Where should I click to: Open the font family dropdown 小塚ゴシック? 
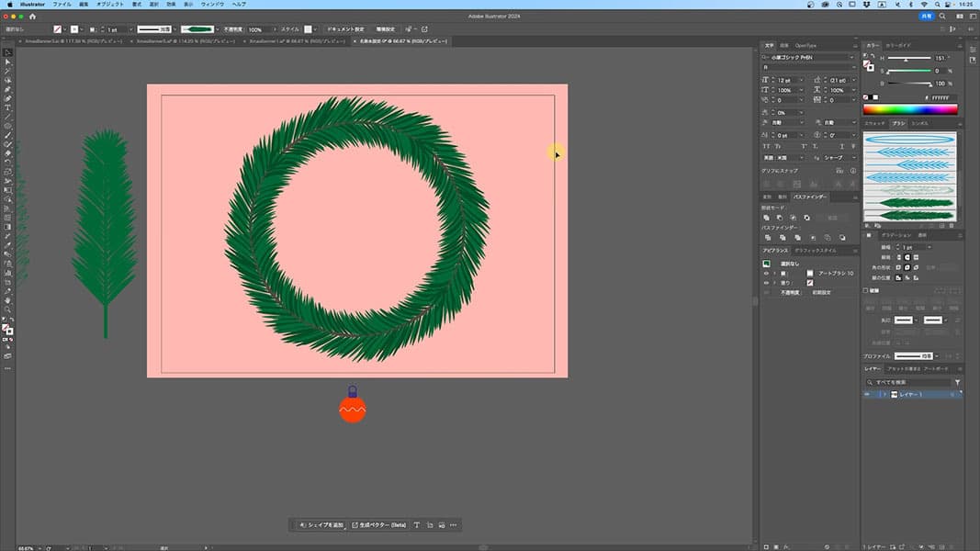click(x=850, y=57)
